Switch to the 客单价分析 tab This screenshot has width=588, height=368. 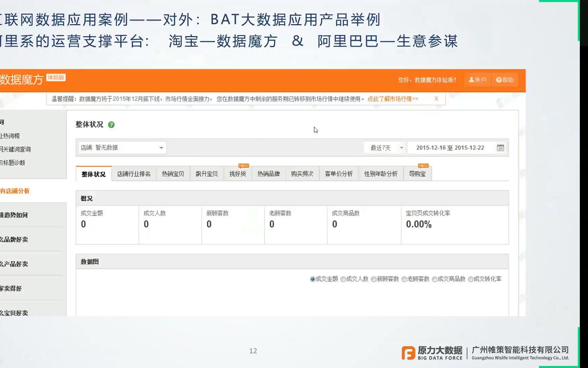click(x=339, y=174)
